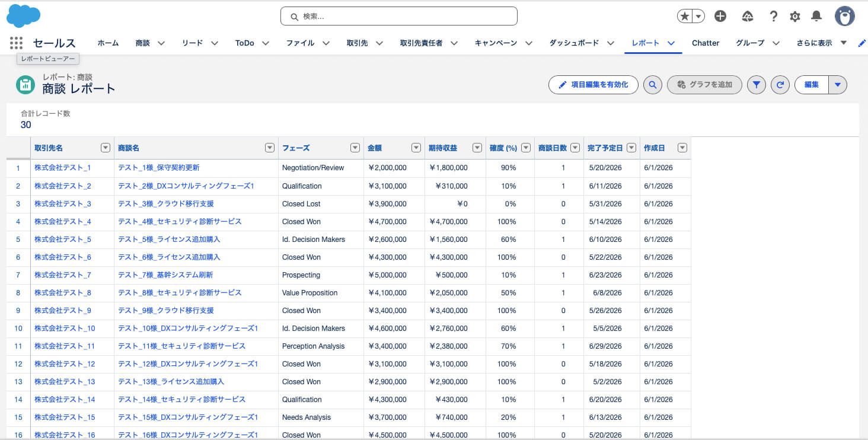Open the グループ tab

click(x=750, y=43)
